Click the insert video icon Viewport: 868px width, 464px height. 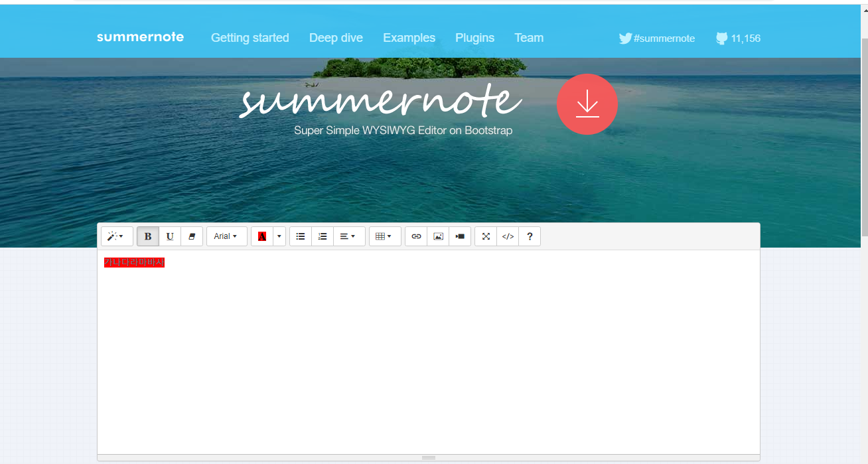[x=460, y=236]
